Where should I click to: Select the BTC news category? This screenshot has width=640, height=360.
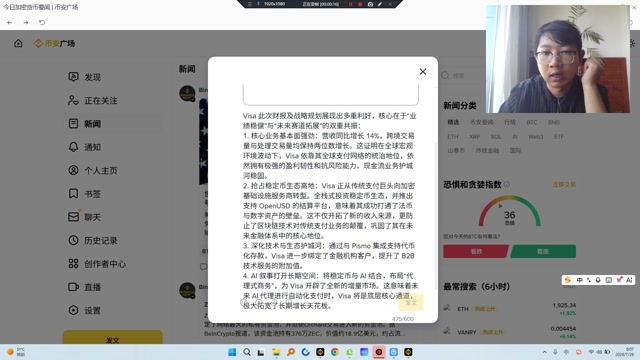coord(531,122)
